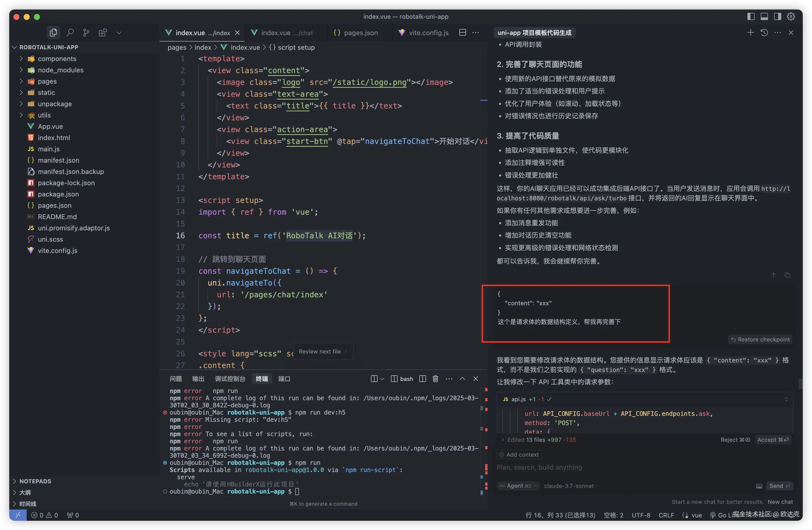Click the Accept changes button

point(773,440)
